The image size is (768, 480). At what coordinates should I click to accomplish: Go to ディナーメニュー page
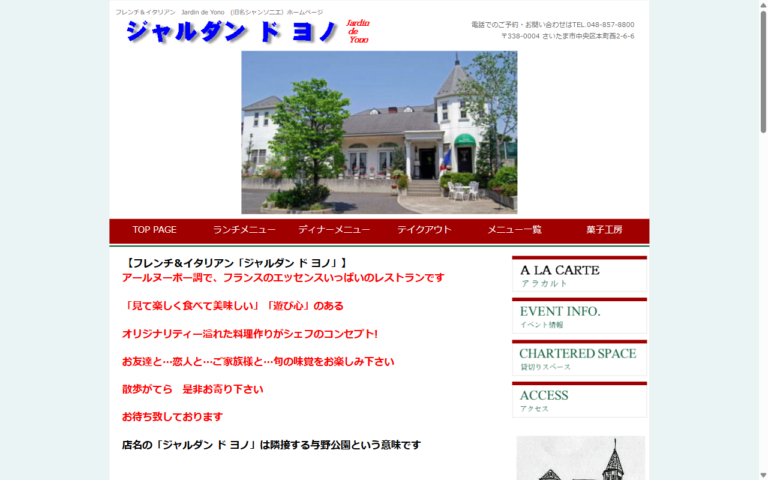click(334, 230)
